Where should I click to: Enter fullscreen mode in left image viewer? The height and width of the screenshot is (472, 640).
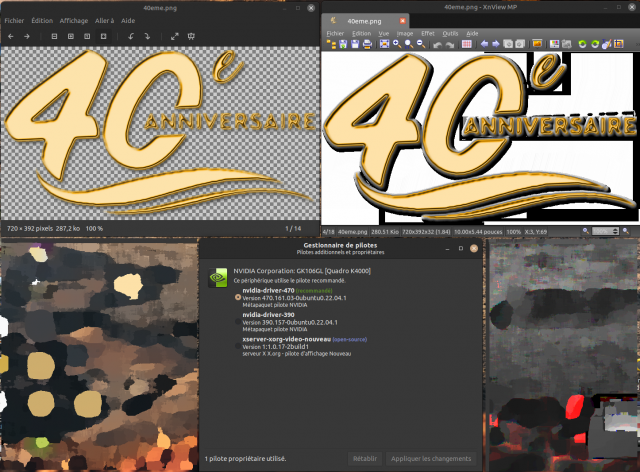click(x=175, y=36)
